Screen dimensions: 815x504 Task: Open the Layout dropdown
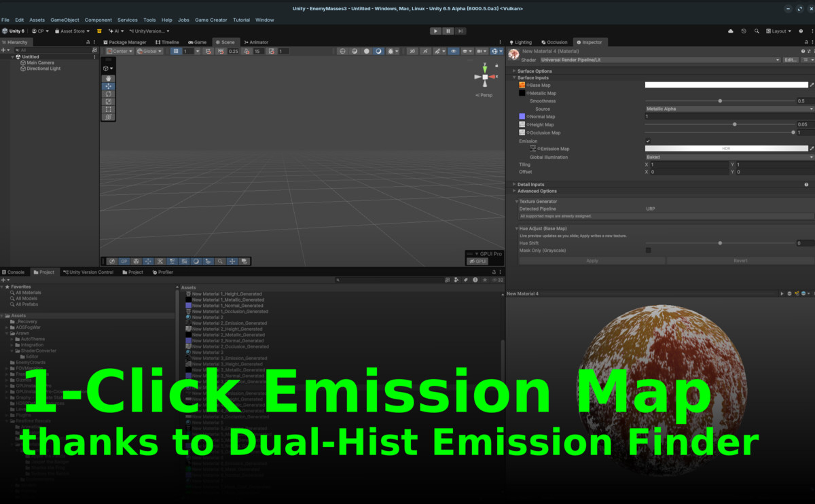[779, 31]
